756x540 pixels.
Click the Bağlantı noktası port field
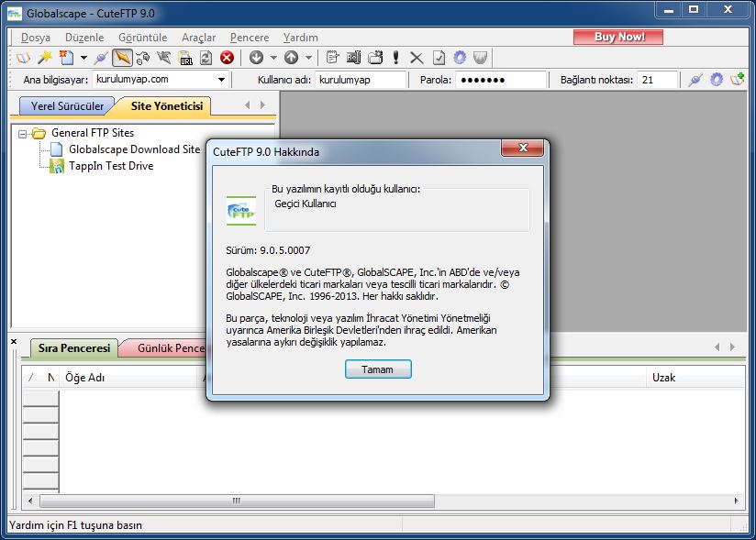[x=658, y=80]
